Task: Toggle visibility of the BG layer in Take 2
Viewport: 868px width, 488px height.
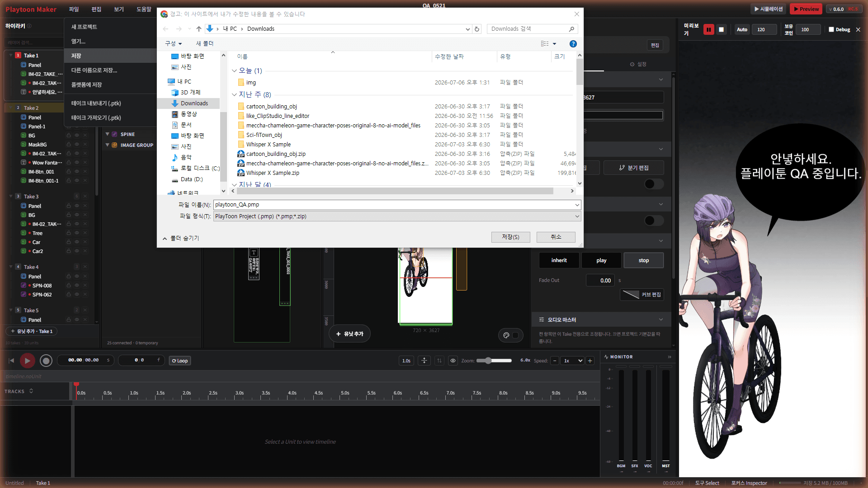Action: click(x=77, y=136)
